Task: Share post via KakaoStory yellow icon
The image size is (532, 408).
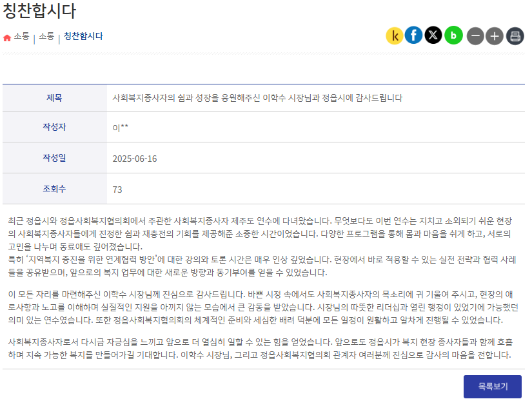Action: (x=394, y=35)
